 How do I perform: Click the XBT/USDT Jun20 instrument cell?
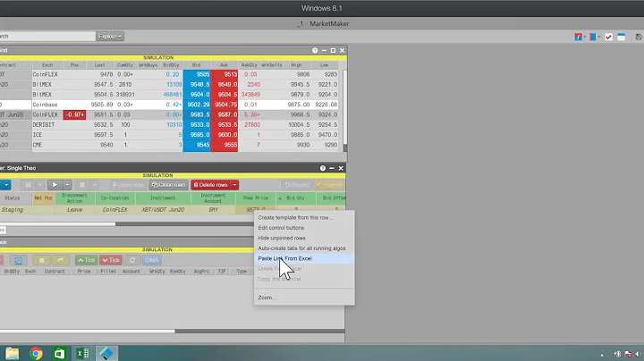pyautogui.click(x=163, y=210)
